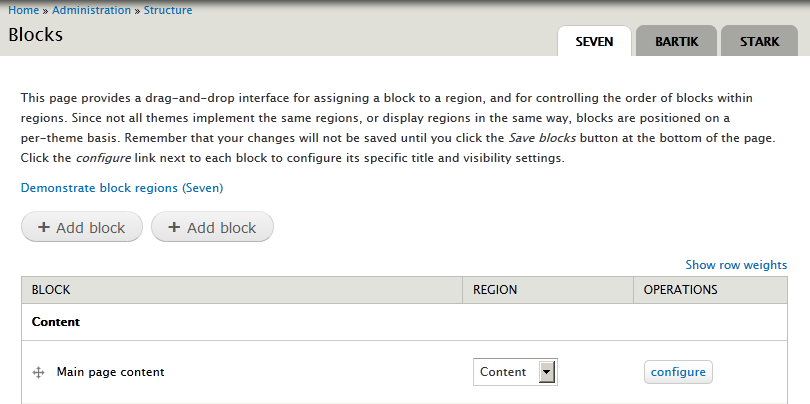Click the drag handle beside Main page content
This screenshot has height=404, width=810.
38,372
